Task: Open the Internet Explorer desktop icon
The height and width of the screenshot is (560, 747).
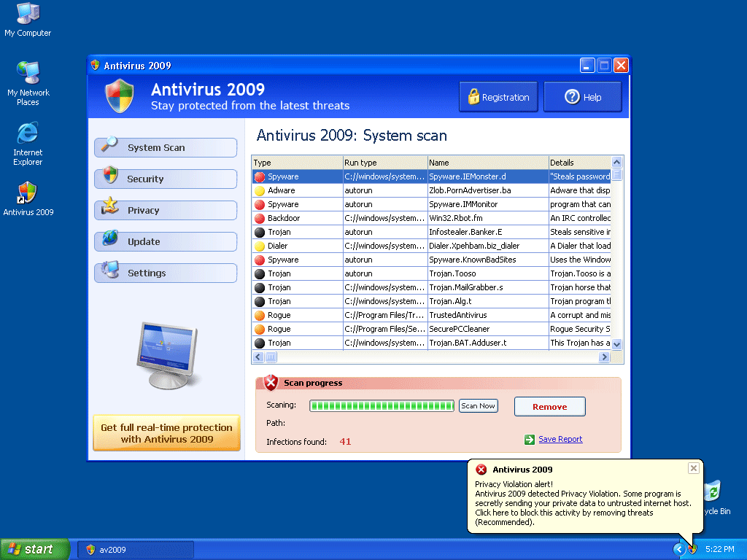Action: 28,134
